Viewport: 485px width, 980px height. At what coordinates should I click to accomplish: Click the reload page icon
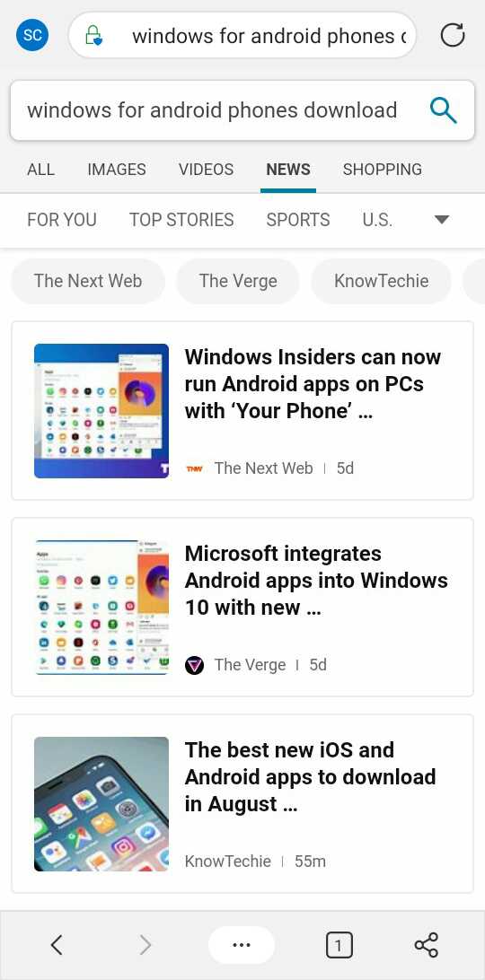coord(453,35)
